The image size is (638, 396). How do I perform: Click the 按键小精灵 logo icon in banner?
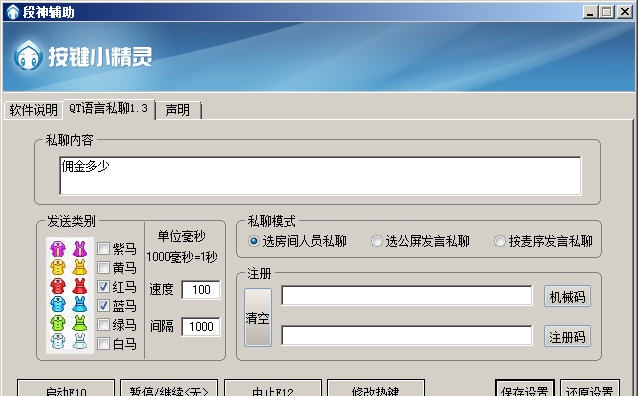(28, 55)
